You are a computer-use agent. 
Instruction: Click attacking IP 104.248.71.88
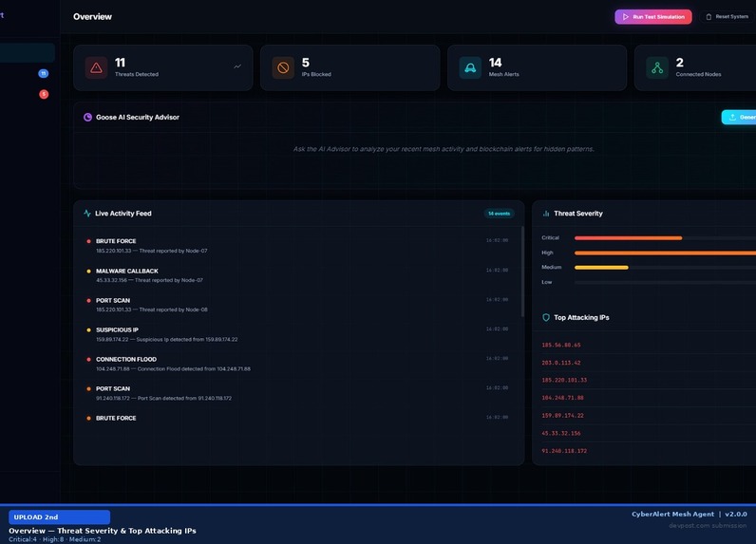point(562,398)
